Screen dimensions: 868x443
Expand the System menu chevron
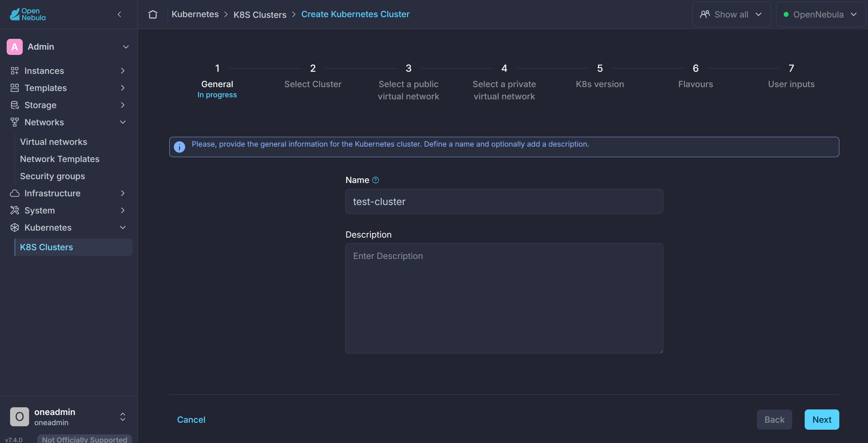(x=123, y=210)
